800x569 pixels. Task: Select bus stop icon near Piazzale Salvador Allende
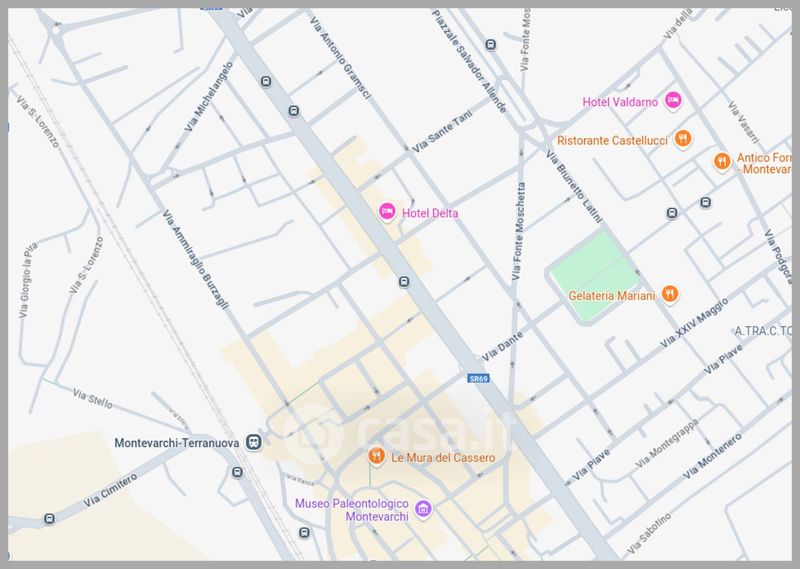click(490, 44)
